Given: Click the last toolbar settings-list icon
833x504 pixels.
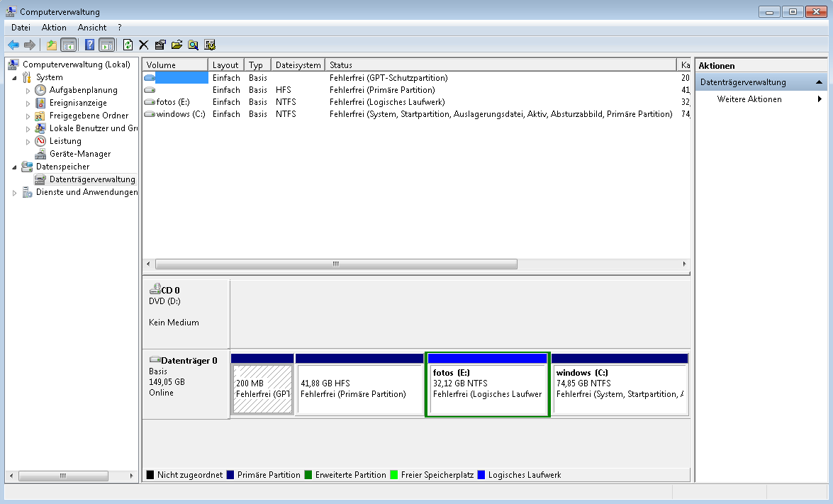Looking at the screenshot, I should click(x=210, y=45).
